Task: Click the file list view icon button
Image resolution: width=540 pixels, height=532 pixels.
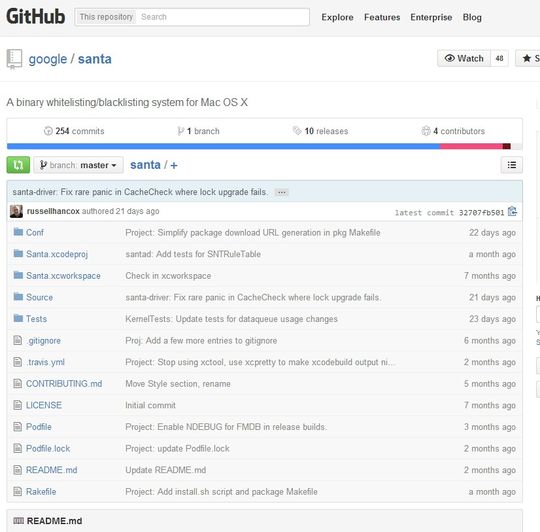Action: click(x=511, y=165)
